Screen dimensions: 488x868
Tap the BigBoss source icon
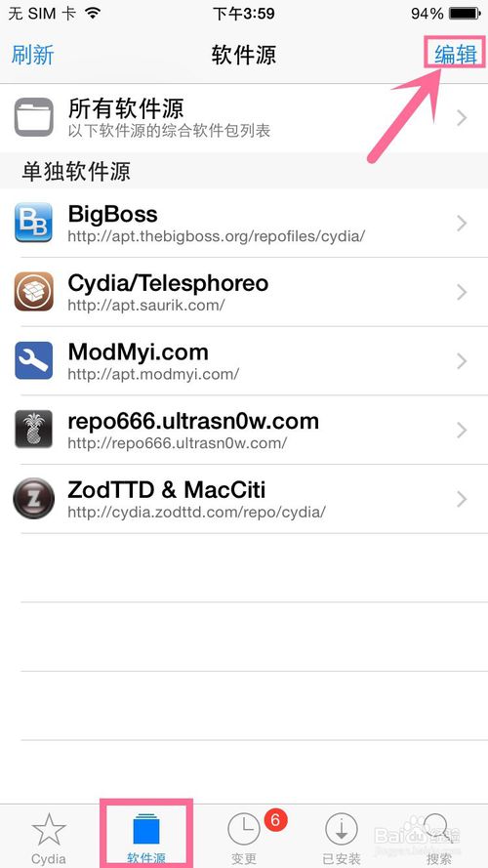[34, 223]
